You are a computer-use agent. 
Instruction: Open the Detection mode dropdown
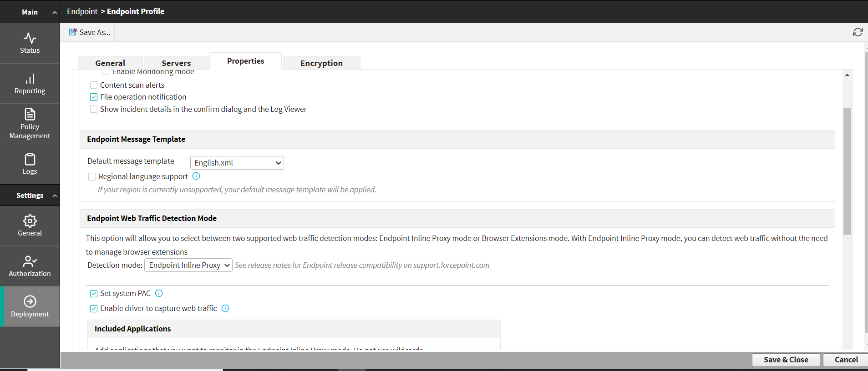click(188, 265)
